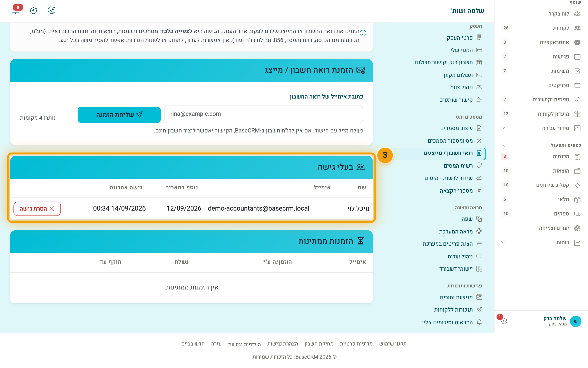Expand the סידור עבודה submenu chevron
This screenshot has width=588, height=368.
click(x=503, y=128)
